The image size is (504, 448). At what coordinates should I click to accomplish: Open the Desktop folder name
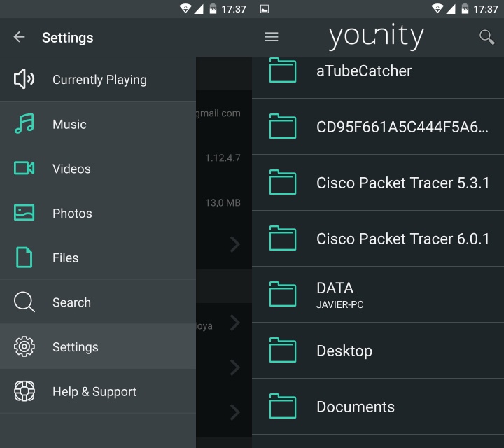344,351
